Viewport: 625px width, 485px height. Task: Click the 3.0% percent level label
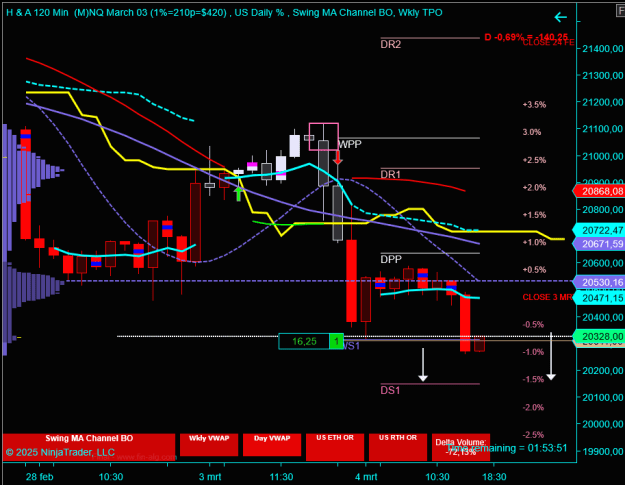532,132
